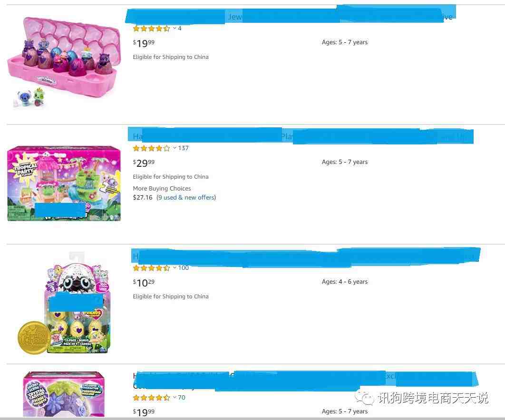Expand rating chevron next to 70 reviews
Viewport: 505px width, 420px height.
(x=175, y=398)
